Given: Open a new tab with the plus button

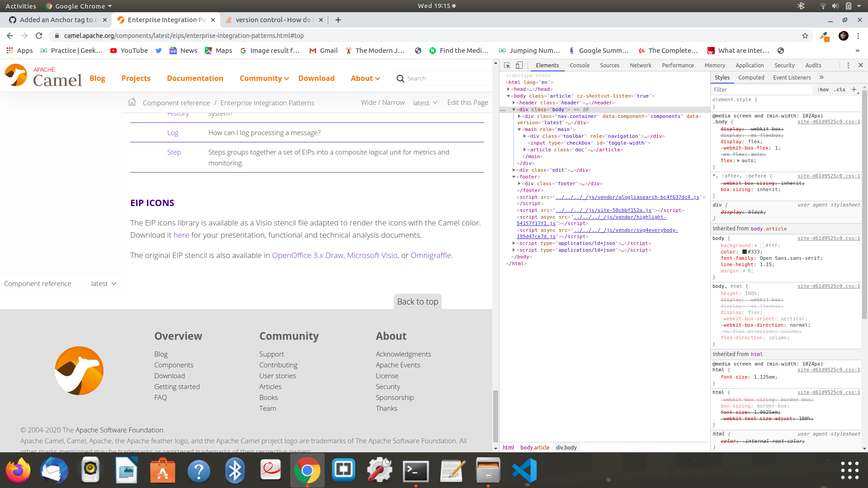Looking at the screenshot, I should [x=338, y=20].
